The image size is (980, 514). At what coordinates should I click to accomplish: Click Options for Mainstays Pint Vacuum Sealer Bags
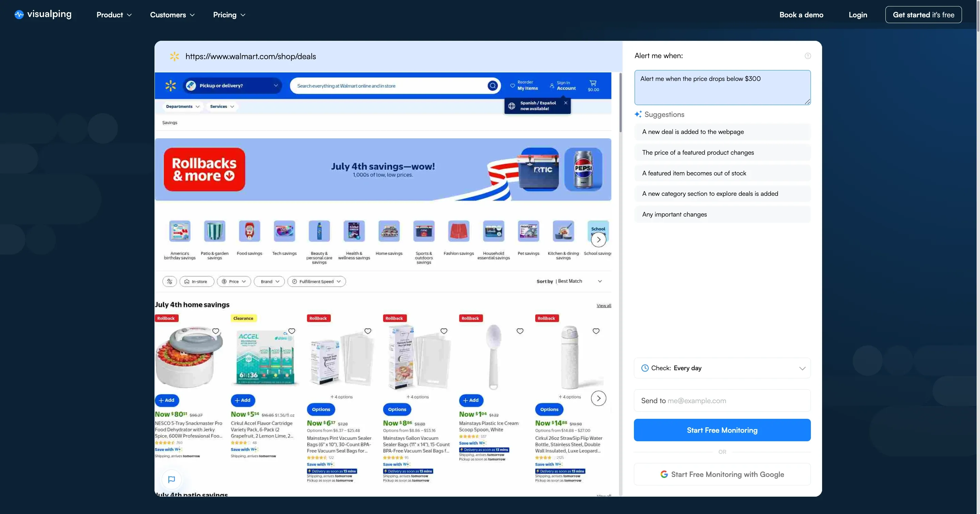pos(321,409)
